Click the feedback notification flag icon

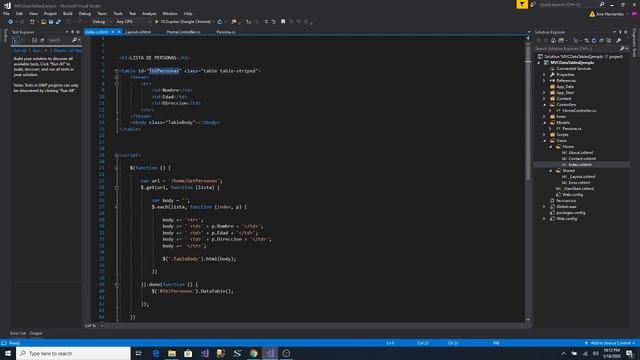pyautogui.click(x=522, y=4)
